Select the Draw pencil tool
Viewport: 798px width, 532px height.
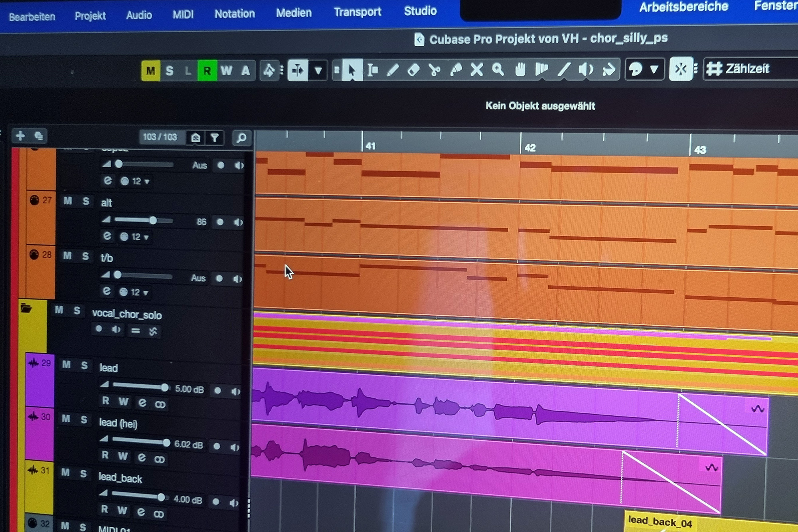pos(393,70)
